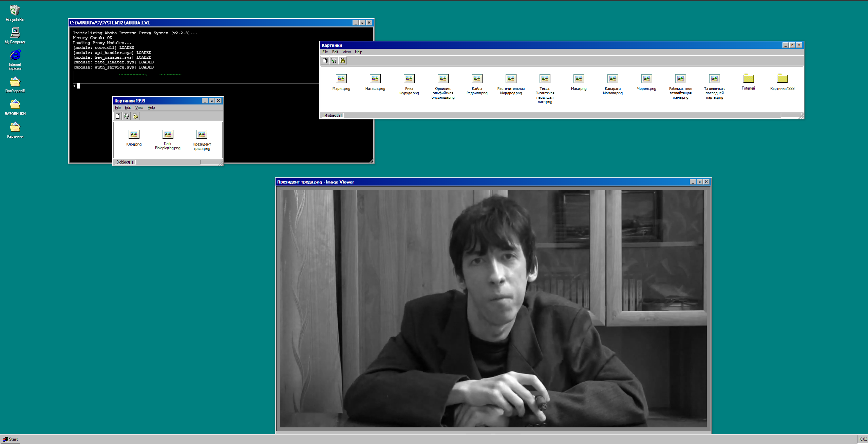Select the Клод.png file icon

(x=134, y=134)
